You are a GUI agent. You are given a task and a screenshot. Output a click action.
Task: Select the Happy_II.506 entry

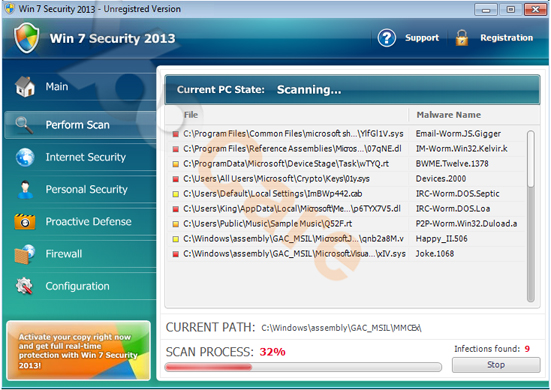[441, 239]
